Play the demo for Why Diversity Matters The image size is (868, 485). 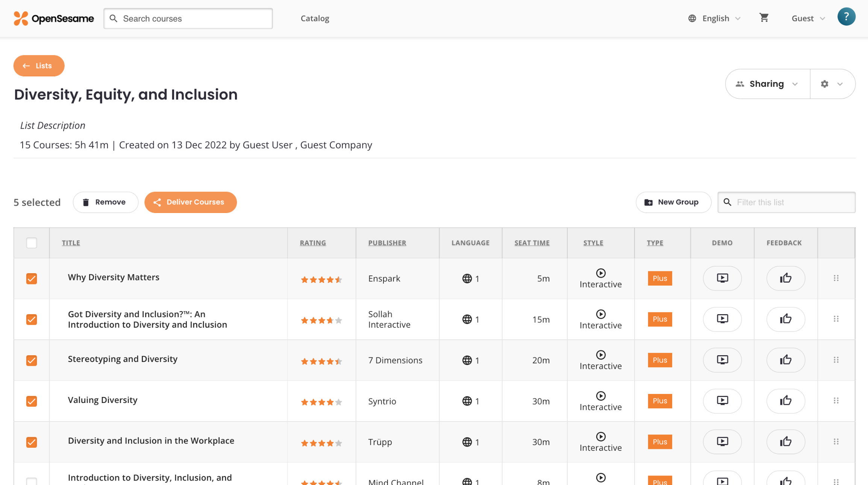[722, 278]
